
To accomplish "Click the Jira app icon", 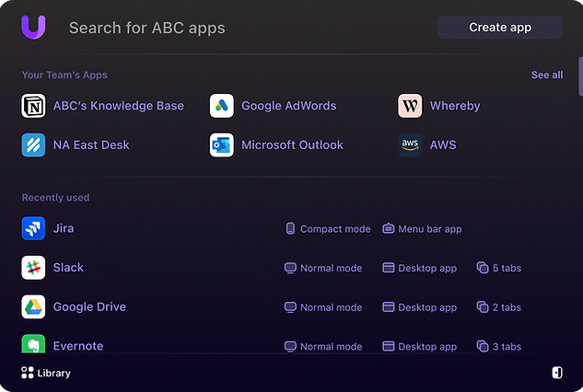I will [x=33, y=228].
